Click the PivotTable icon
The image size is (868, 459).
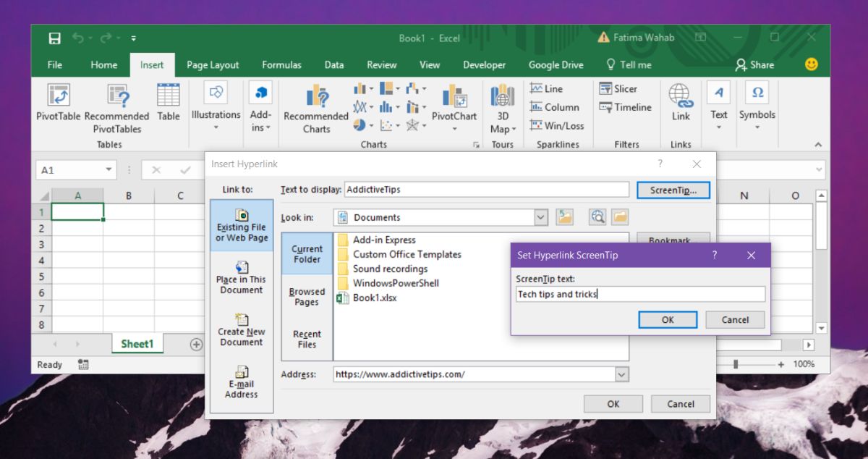[x=59, y=102]
